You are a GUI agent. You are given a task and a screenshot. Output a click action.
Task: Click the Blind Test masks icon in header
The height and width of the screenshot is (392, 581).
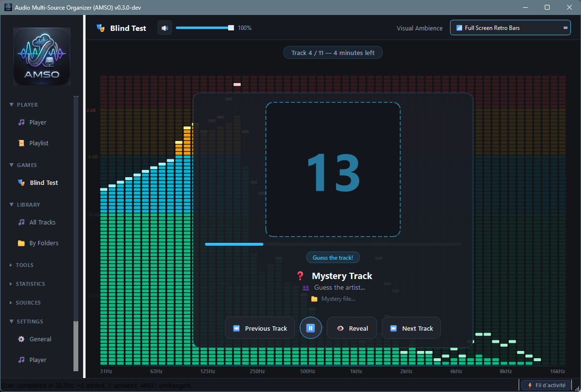point(101,28)
